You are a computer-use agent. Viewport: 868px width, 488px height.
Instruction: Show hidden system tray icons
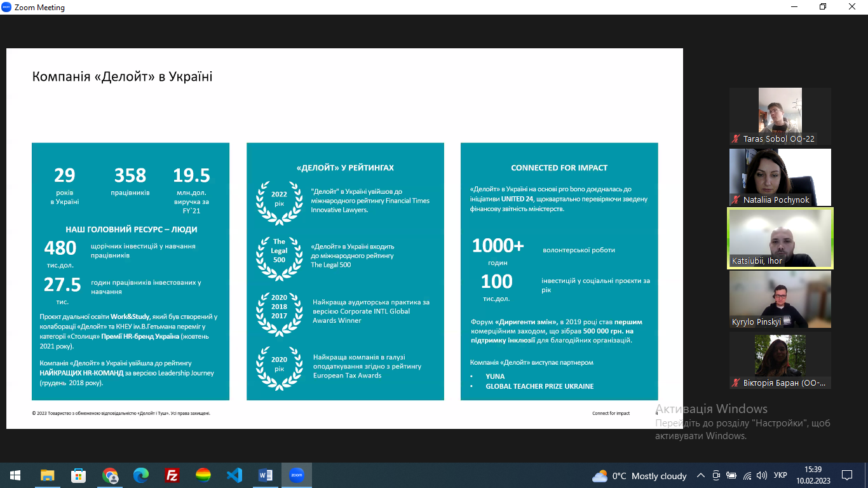pyautogui.click(x=701, y=475)
